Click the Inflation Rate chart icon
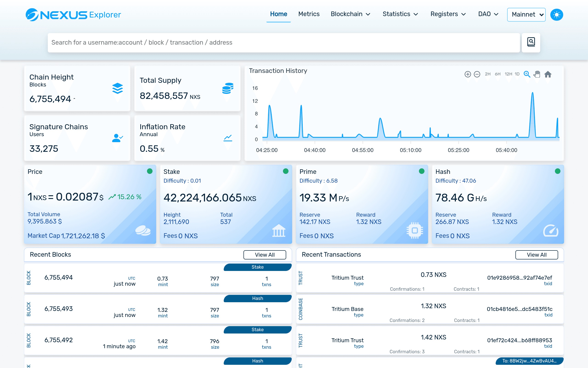This screenshot has height=368, width=588. (228, 138)
